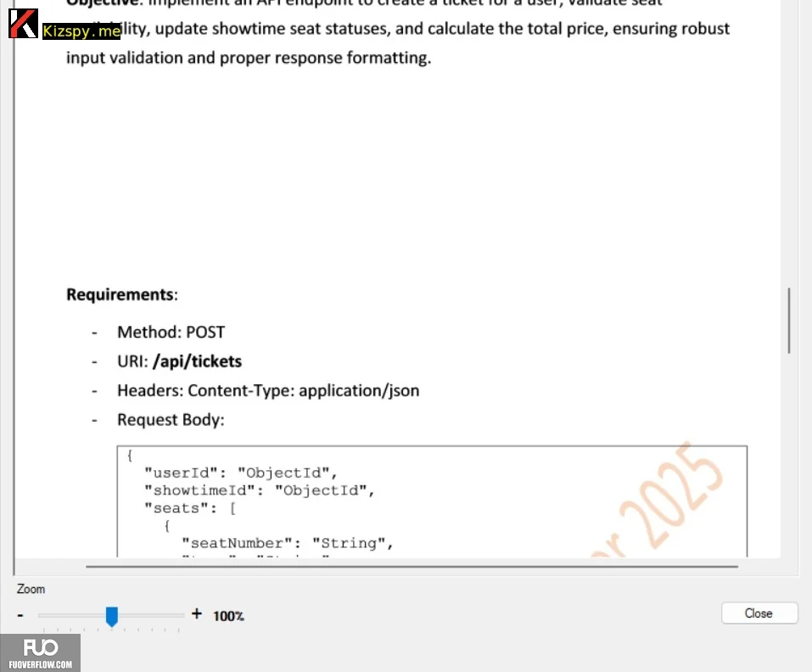Click the Close button
This screenshot has width=812, height=672.
[x=759, y=613]
